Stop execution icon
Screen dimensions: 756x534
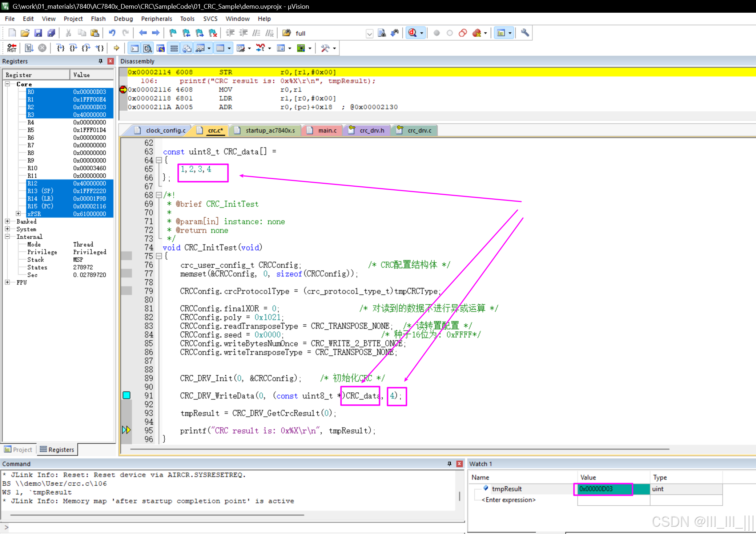click(x=42, y=48)
